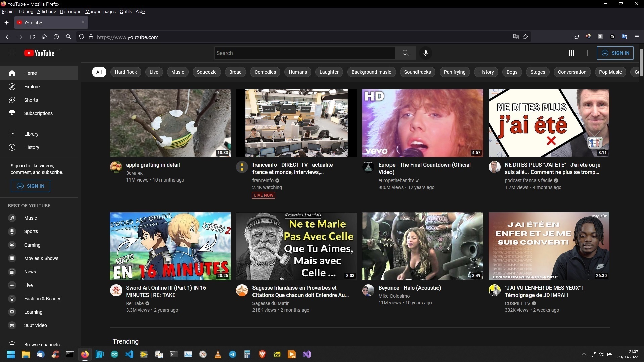
Task: Click the sidebar SIGN IN button
Action: coord(30,186)
